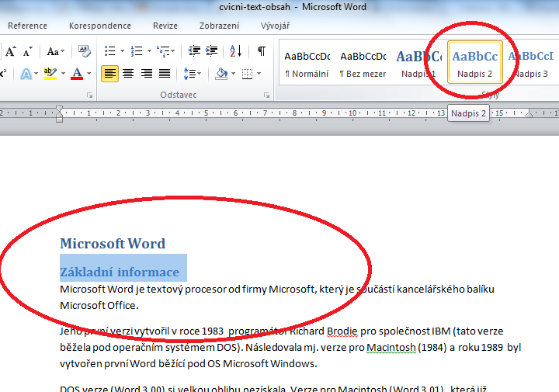Expand the Text Effects dropdown arrow
The width and height of the screenshot is (559, 392).
[x=36, y=74]
